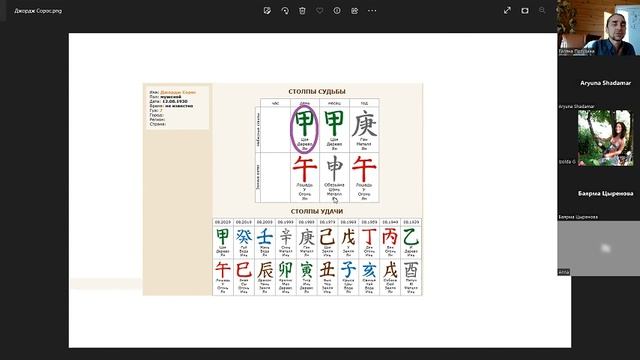Click luck pillar branch 巳

(x=244, y=270)
